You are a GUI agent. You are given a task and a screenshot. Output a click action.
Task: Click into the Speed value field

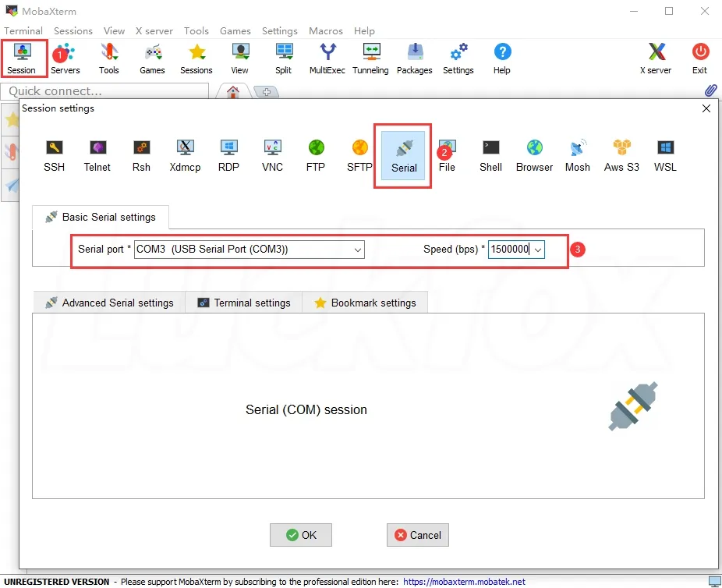tap(510, 250)
